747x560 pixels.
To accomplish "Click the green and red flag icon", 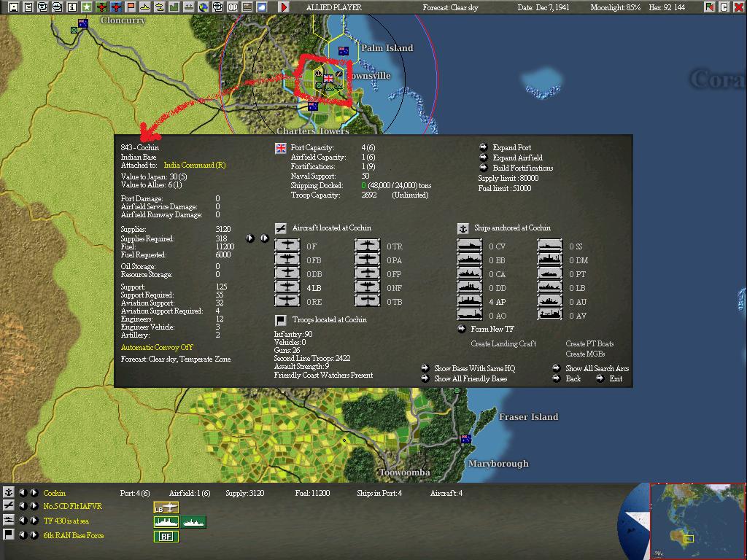I will coord(709,7).
